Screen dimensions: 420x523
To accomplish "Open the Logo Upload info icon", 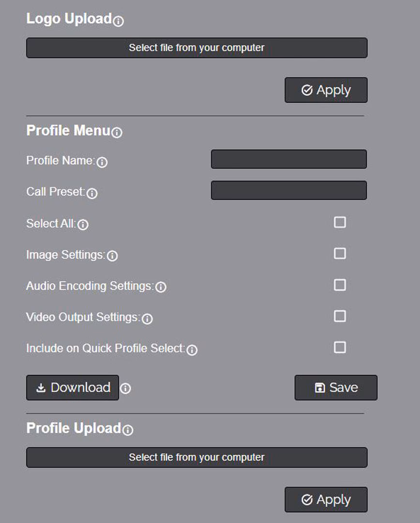I will 119,21.
